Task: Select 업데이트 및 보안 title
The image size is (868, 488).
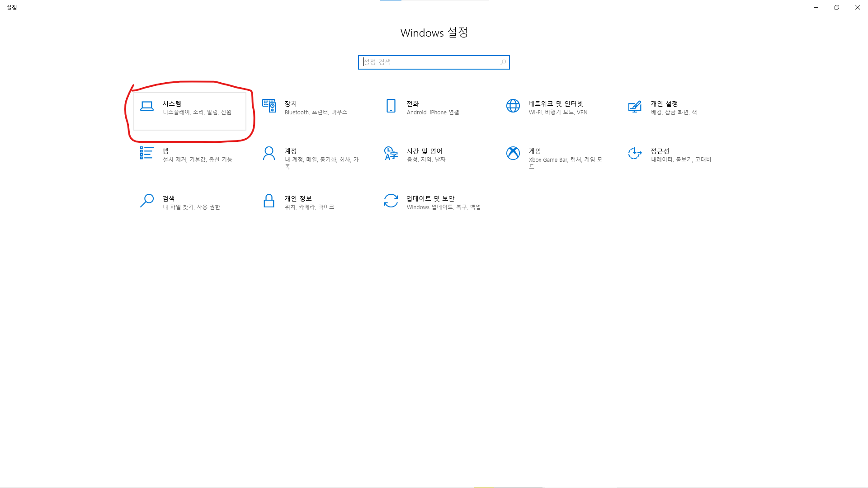Action: pyautogui.click(x=430, y=198)
